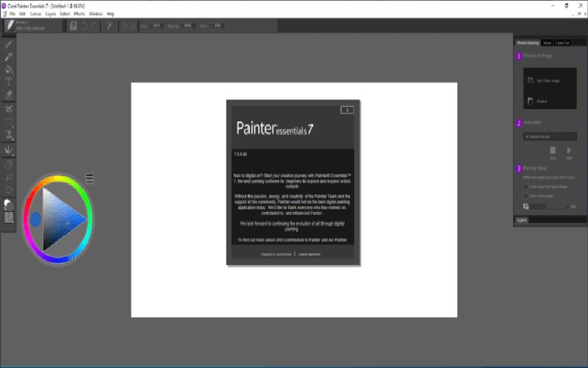Click the Stop auto-paint button
588x368 pixels.
coord(553,152)
